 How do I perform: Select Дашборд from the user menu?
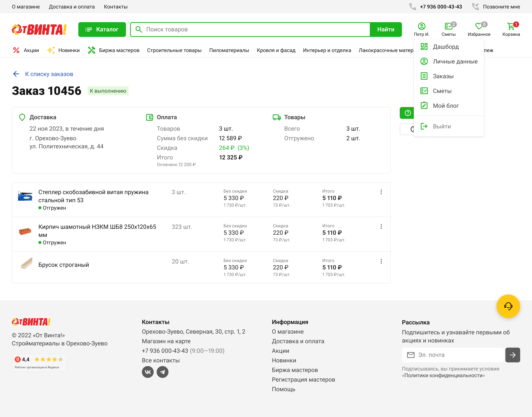click(x=446, y=47)
